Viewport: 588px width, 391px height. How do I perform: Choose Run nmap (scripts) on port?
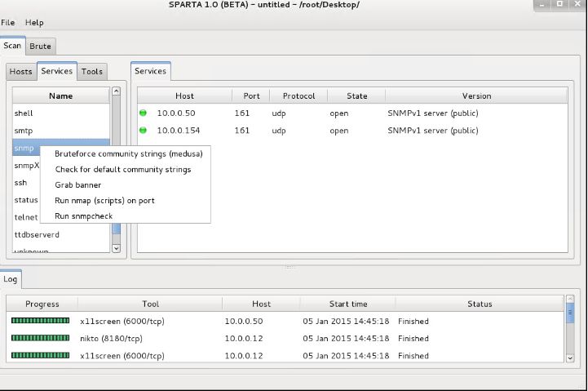click(104, 201)
